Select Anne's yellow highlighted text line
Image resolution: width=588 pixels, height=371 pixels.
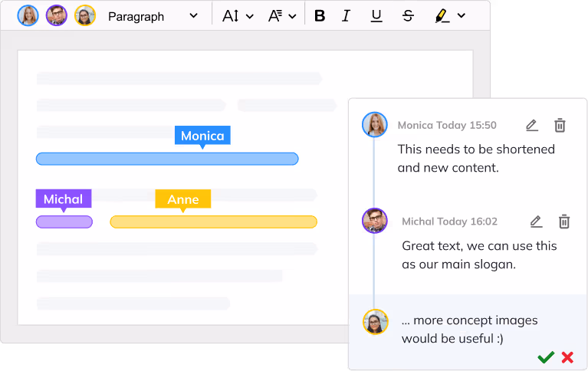tap(213, 222)
